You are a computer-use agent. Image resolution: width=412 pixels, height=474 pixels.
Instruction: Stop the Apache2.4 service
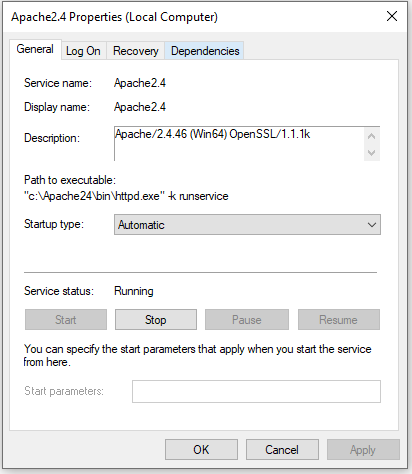(x=156, y=320)
